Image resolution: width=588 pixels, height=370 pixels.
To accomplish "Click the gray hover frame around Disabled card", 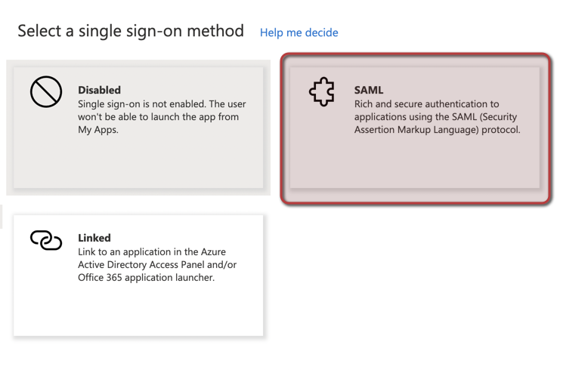I will pyautogui.click(x=138, y=63).
